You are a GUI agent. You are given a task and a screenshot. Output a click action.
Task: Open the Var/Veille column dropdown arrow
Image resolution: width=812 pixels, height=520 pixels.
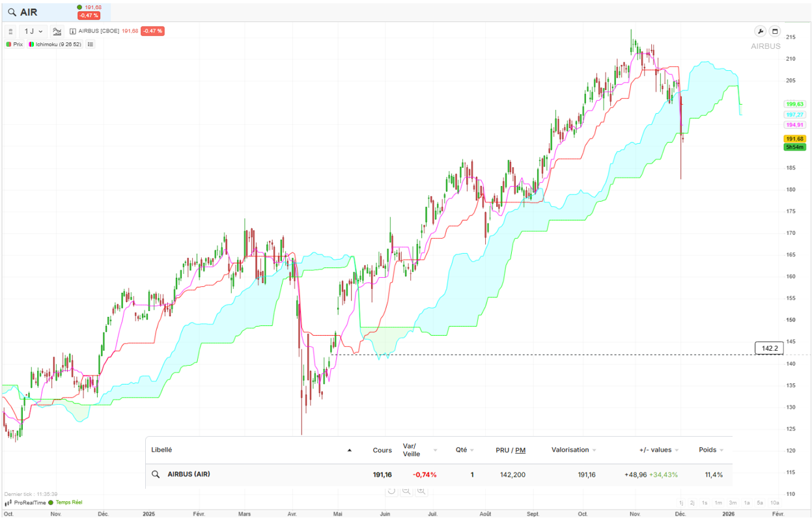(435, 450)
